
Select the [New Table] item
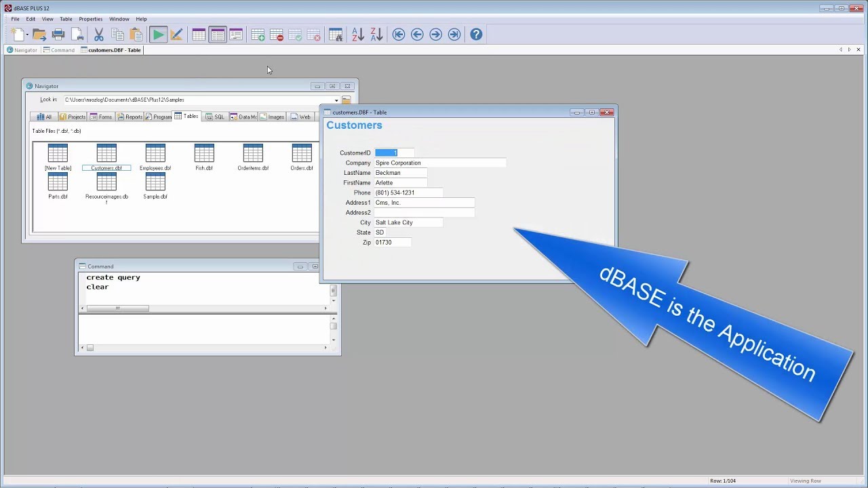point(58,157)
